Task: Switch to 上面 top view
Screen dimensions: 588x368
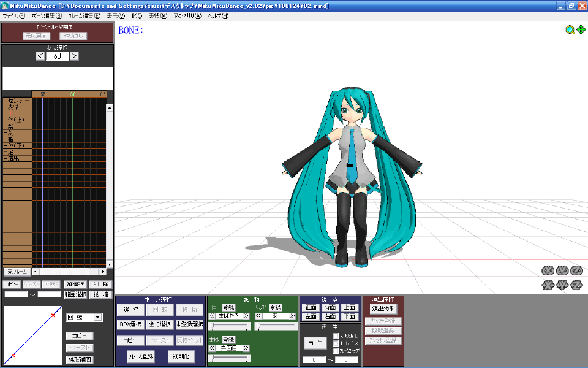Action: point(350,307)
